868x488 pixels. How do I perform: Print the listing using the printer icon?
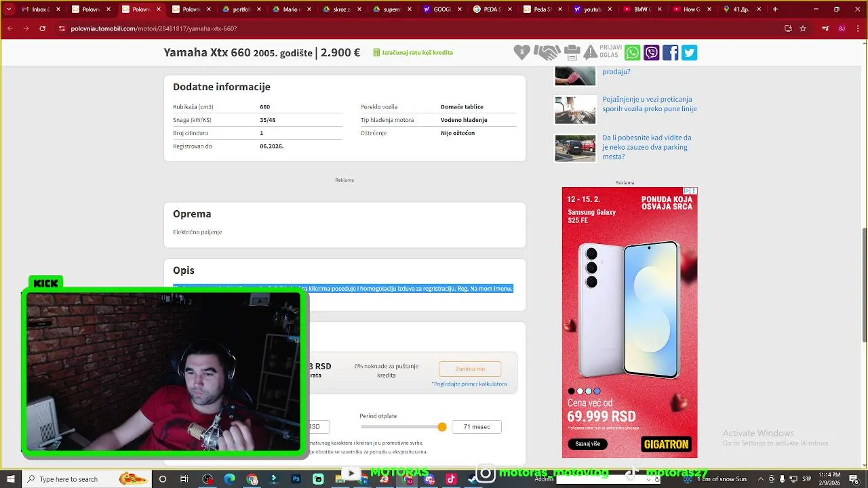coord(572,52)
